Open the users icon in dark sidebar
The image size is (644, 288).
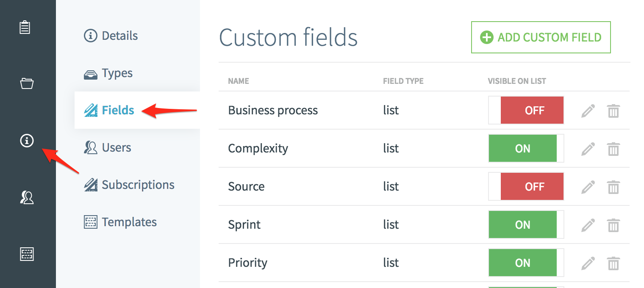coord(27,197)
